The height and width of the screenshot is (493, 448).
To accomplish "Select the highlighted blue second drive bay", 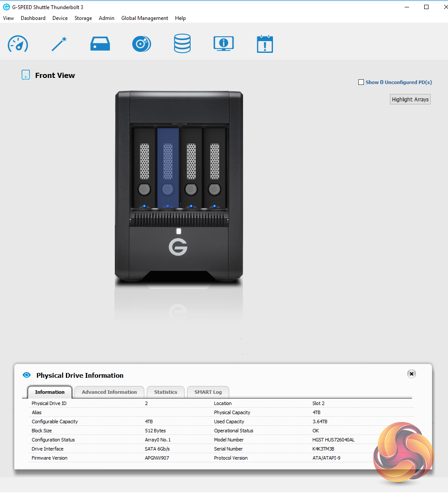I will click(168, 168).
